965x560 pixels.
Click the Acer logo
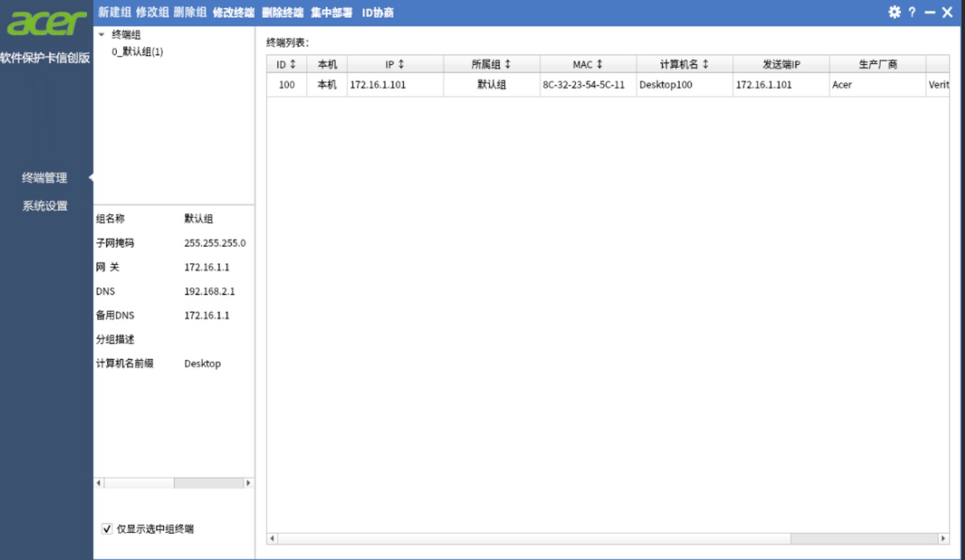pyautogui.click(x=47, y=24)
